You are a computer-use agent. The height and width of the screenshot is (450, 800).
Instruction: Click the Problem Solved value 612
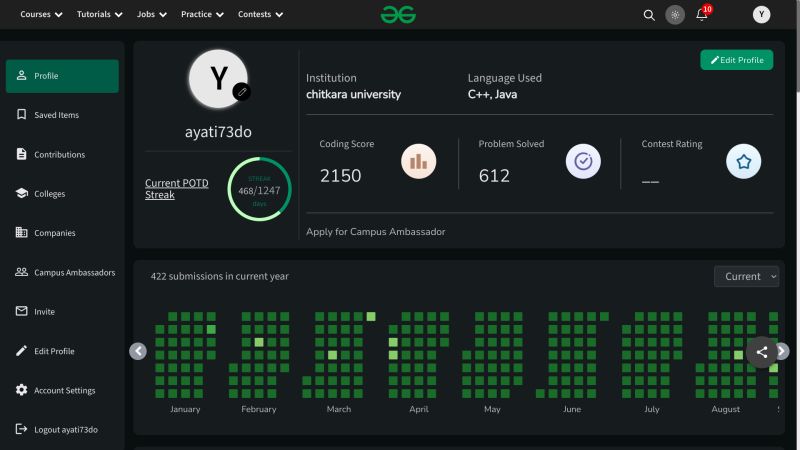[x=494, y=176]
